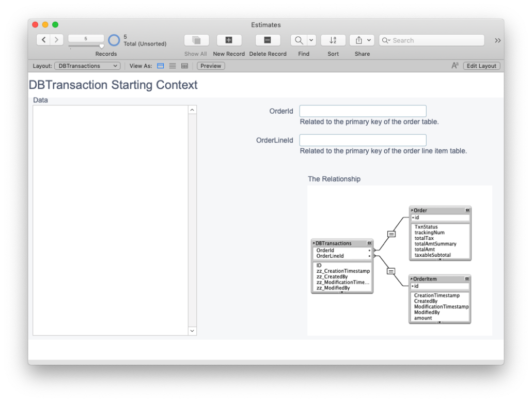Viewport: 532px width, 402px height.
Task: Expand the Find options dropdown arrow
Action: 312,40
